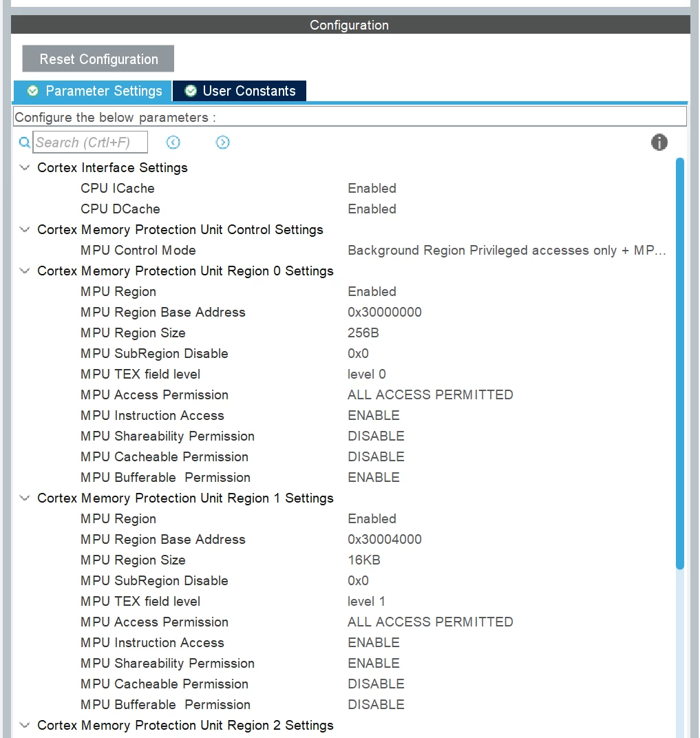Open the MPU Control Mode value dropdown

[x=507, y=251]
